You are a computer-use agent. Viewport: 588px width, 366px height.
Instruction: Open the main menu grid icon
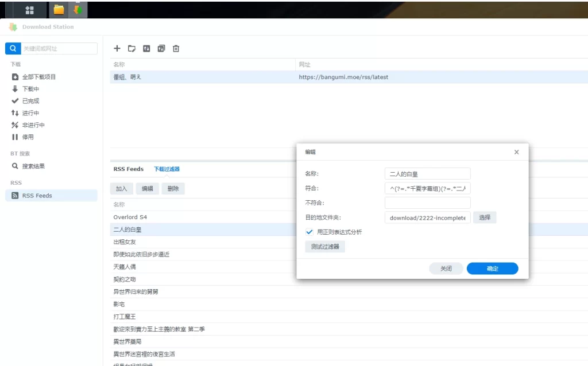(x=29, y=10)
